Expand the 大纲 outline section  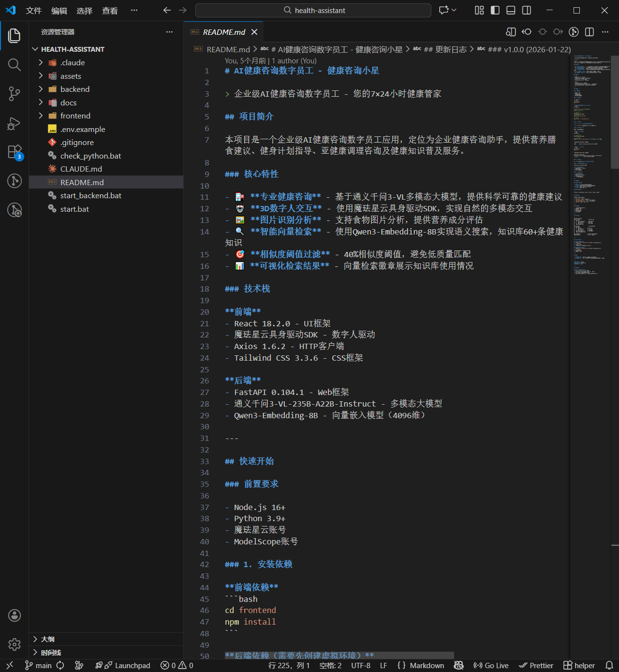[106, 639]
